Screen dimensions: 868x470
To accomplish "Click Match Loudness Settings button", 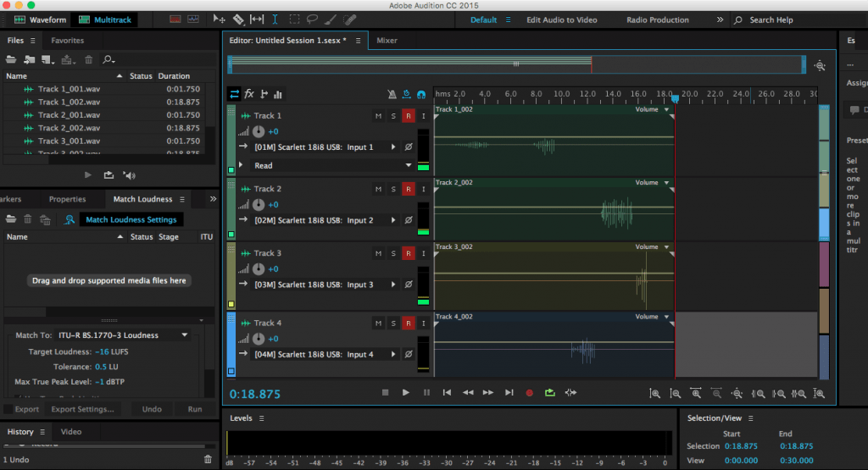I will point(131,219).
